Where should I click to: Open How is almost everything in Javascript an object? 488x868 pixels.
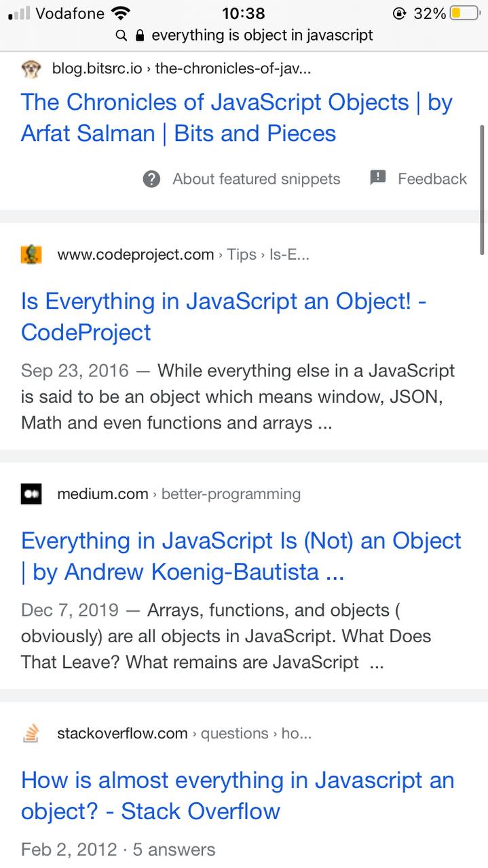coord(238,796)
